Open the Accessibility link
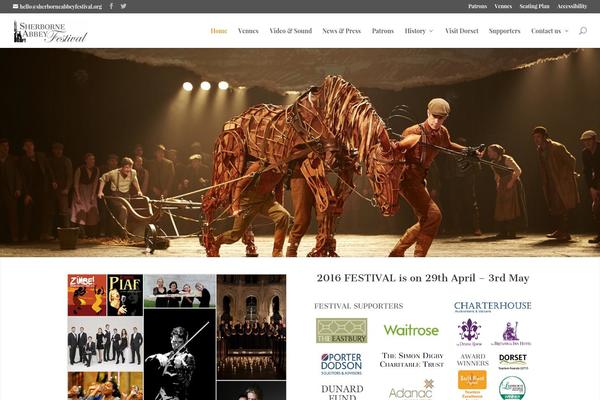This screenshot has height=400, width=600. [x=572, y=6]
